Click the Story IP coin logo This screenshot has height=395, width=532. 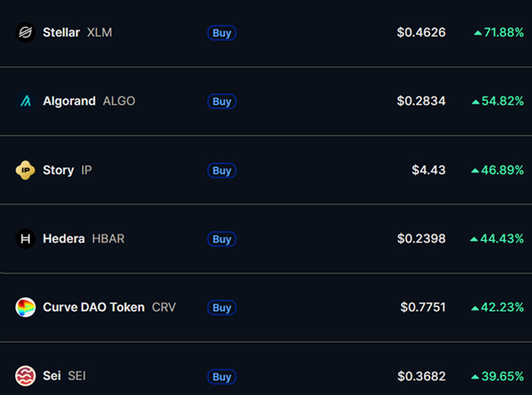tap(25, 170)
